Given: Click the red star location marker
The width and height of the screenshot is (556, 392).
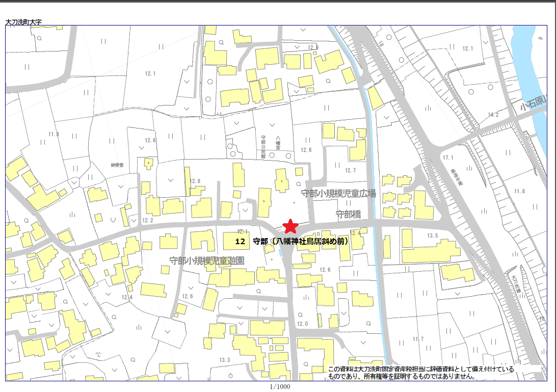Looking at the screenshot, I should tap(290, 226).
